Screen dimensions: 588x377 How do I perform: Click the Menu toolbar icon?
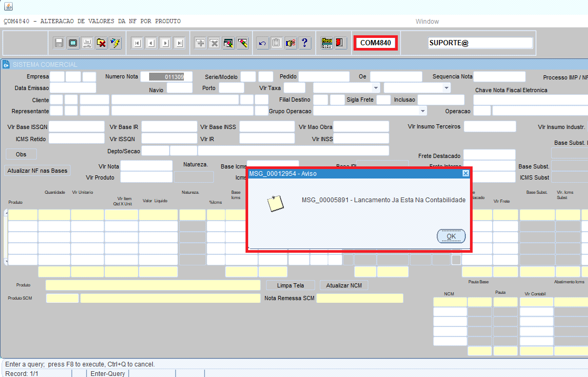(x=327, y=43)
